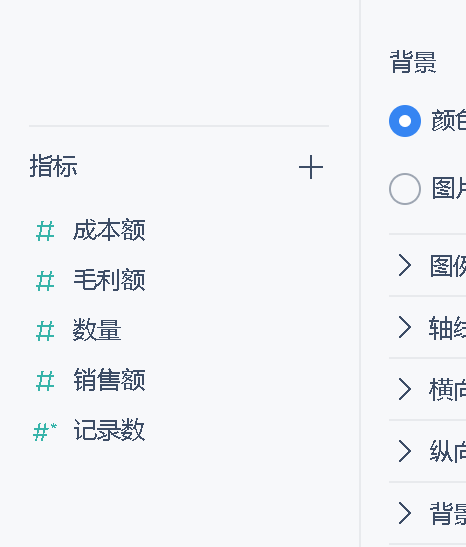Screen dimensions: 466x547
Task: Click the hash icon beside 数量
Action: click(45, 330)
